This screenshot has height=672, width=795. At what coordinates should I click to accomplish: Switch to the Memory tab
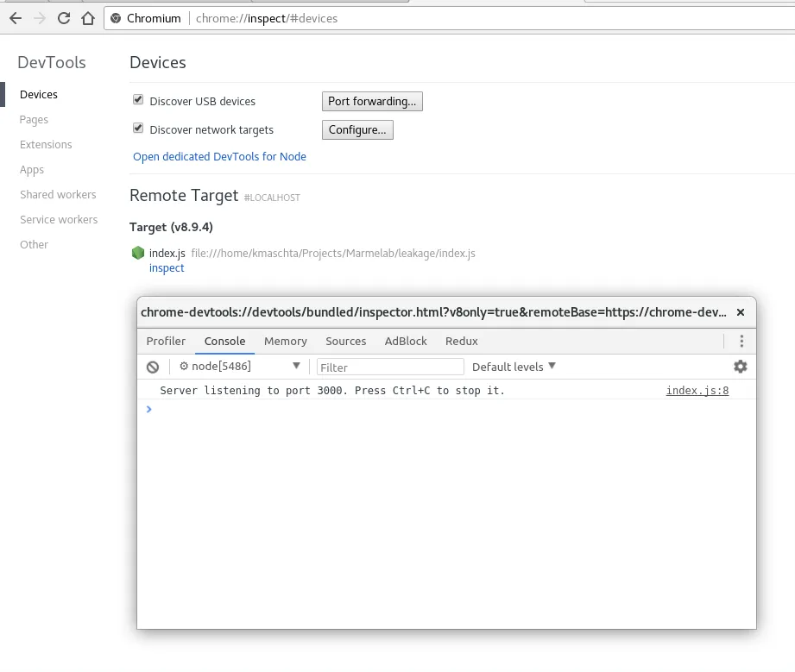tap(286, 341)
